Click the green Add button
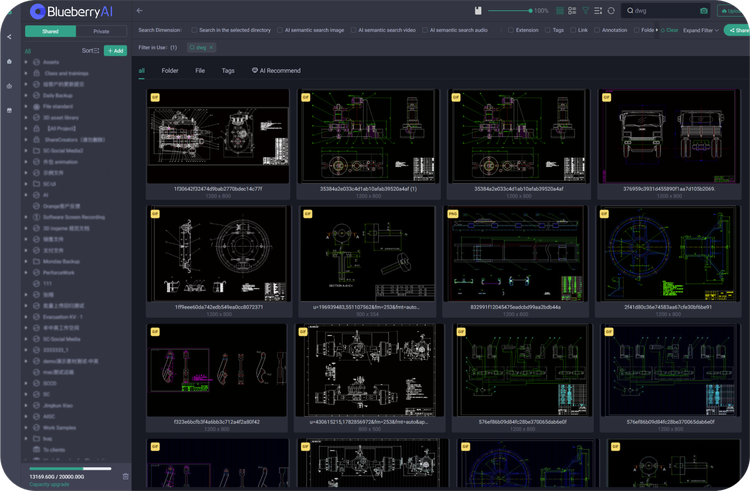 115,50
